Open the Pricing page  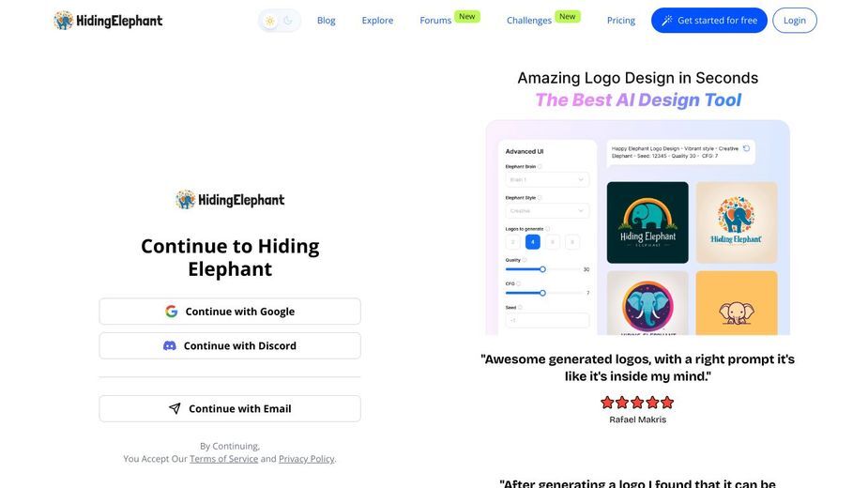[x=620, y=21]
